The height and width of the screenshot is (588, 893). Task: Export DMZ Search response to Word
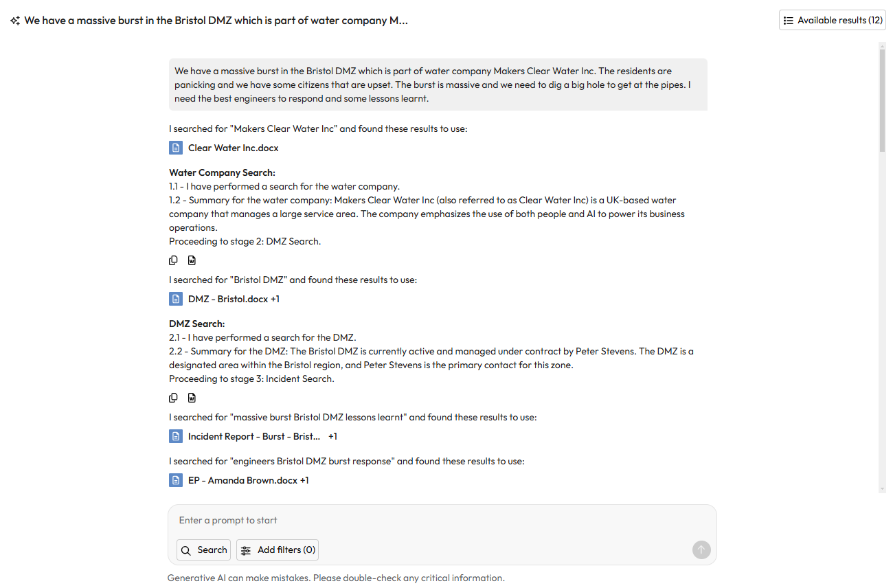point(192,398)
